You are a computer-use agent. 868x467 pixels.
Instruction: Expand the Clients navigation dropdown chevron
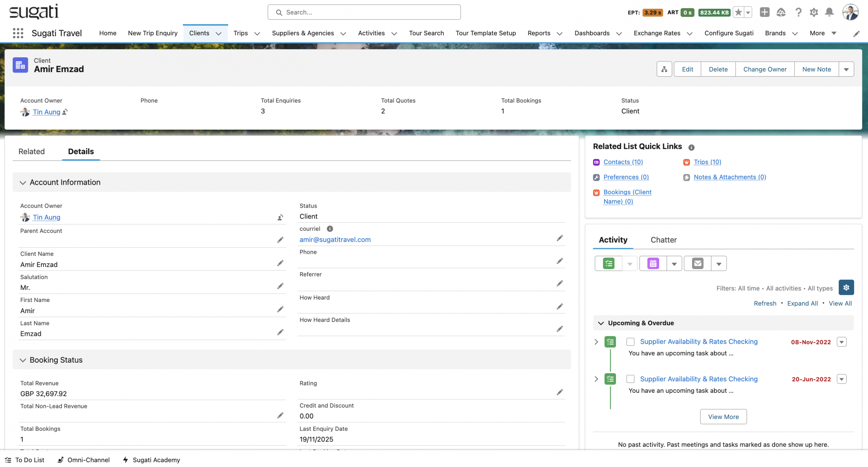coord(219,34)
